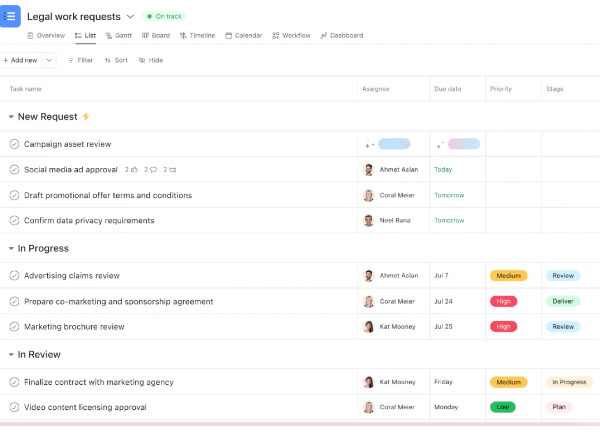The width and height of the screenshot is (600, 433).
Task: Open the Video content licensing approval task
Action: click(85, 408)
